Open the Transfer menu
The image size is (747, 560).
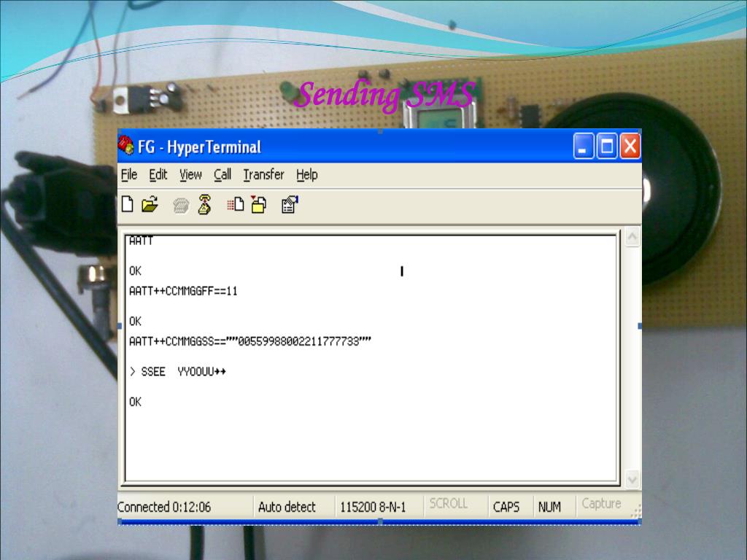click(x=263, y=175)
